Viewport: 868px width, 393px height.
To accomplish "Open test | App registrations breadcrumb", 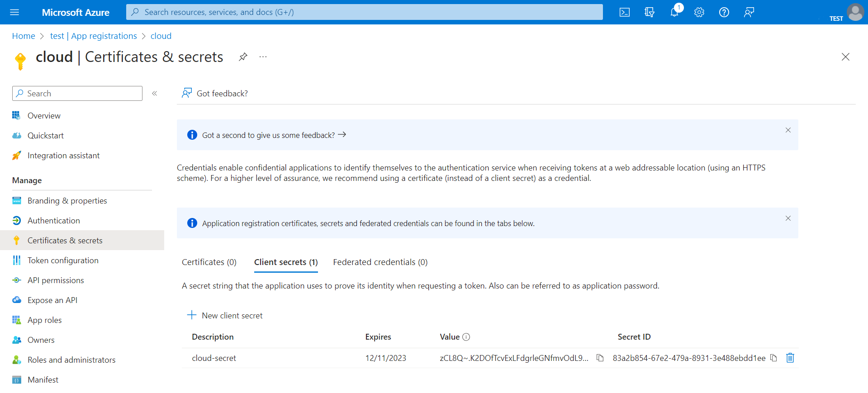I will tap(94, 36).
